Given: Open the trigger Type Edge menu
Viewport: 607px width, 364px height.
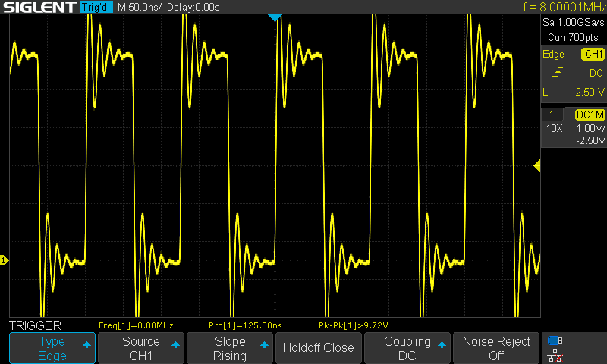Looking at the screenshot, I should click(52, 348).
